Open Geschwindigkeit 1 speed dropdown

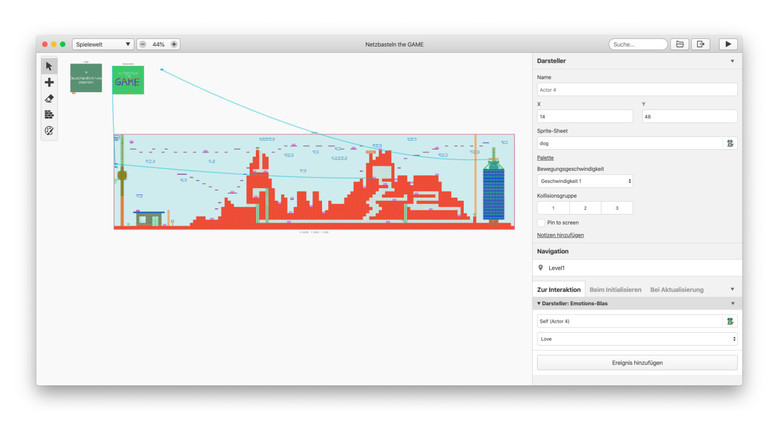point(585,181)
